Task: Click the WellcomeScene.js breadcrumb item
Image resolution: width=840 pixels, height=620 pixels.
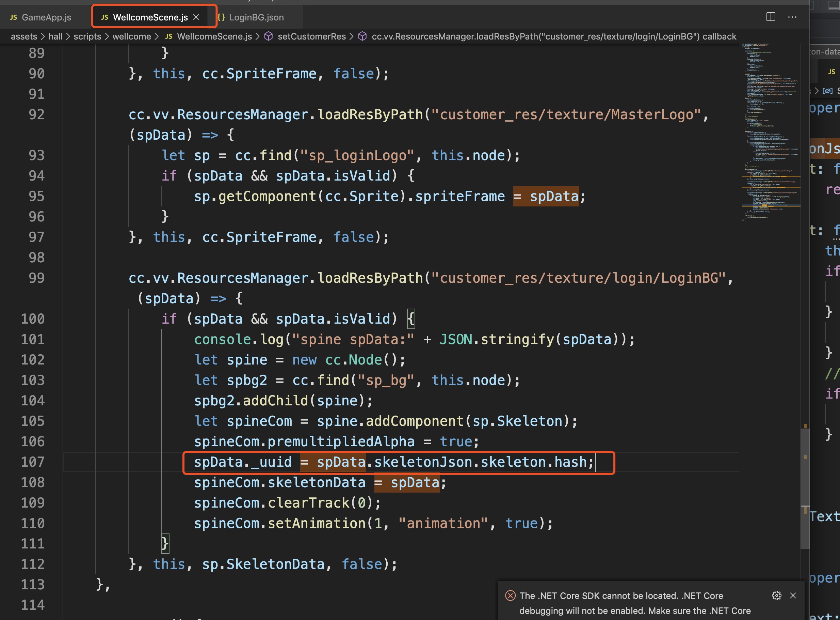Action: [x=214, y=36]
